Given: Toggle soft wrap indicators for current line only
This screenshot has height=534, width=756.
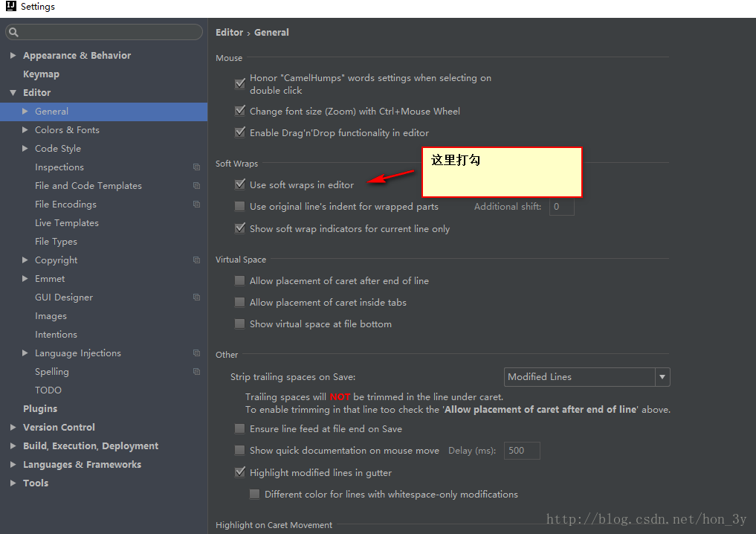Looking at the screenshot, I should click(239, 228).
